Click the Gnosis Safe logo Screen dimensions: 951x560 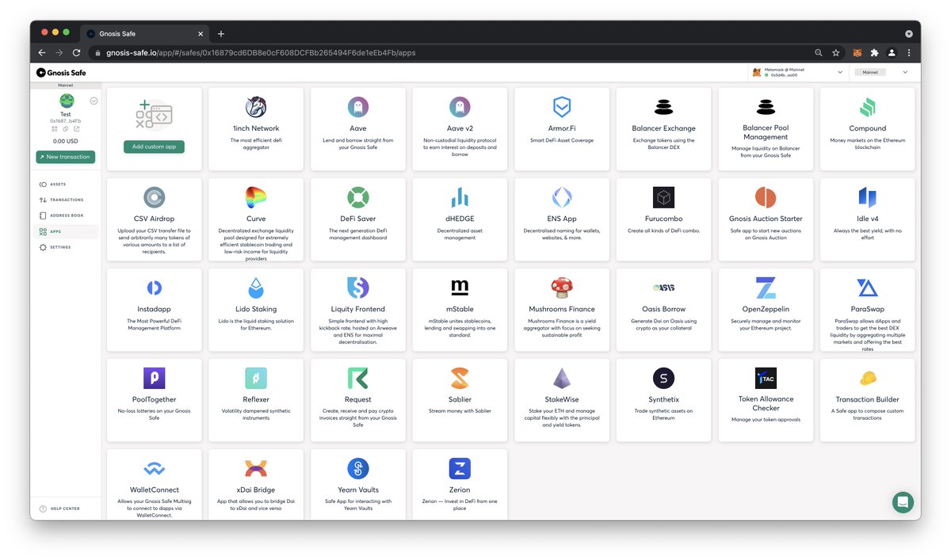pyautogui.click(x=61, y=72)
